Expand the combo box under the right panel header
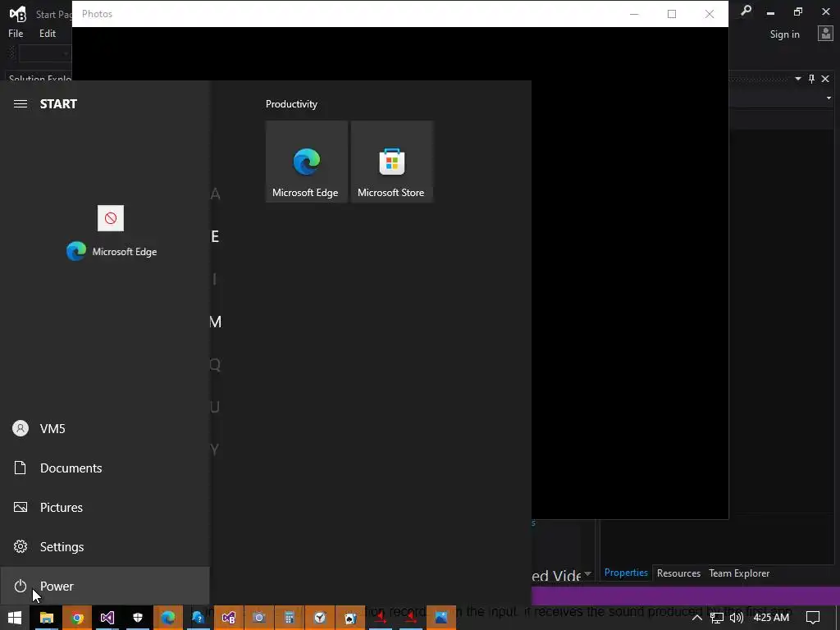This screenshot has height=630, width=840. 829,98
